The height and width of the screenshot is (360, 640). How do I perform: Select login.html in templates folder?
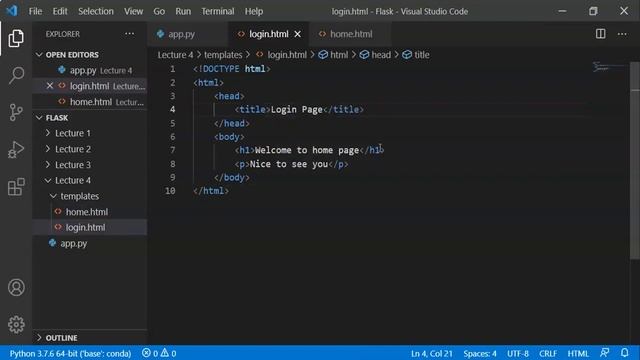click(x=85, y=227)
